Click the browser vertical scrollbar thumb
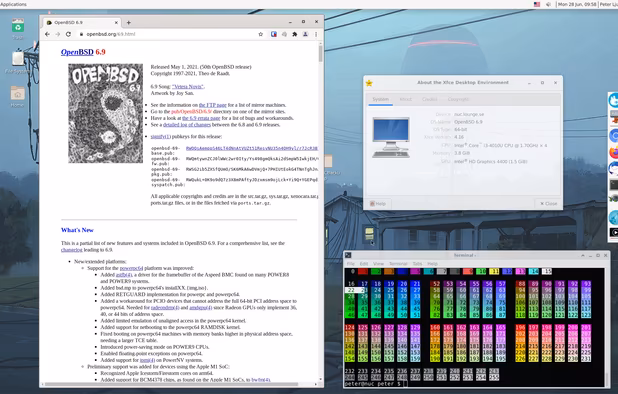Screen dimensions: 618x394 [321, 53]
